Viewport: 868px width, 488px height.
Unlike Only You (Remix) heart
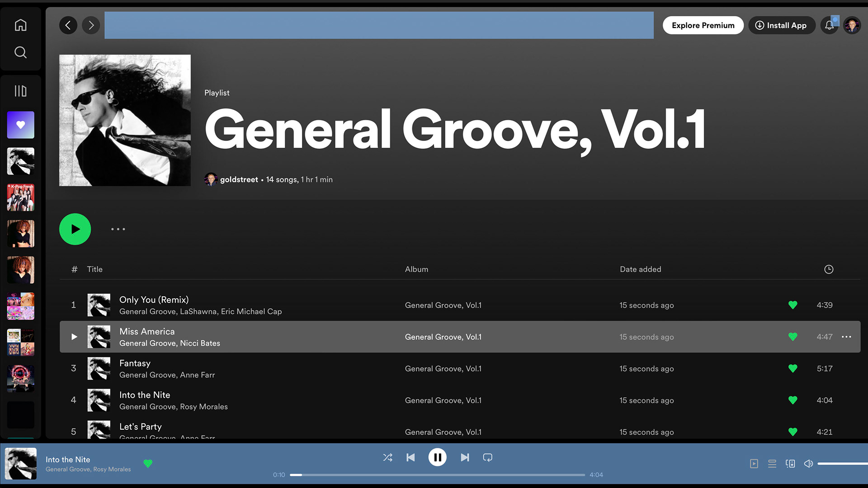click(793, 305)
